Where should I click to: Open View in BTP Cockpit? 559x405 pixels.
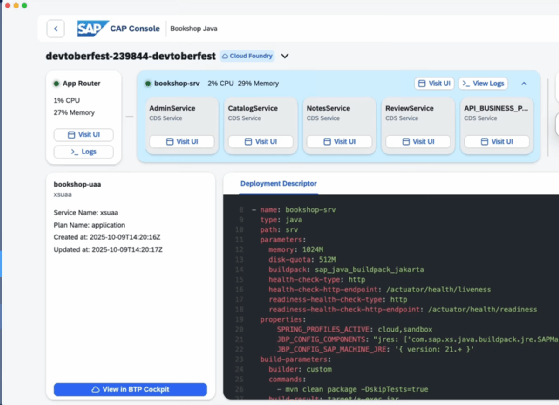(130, 389)
